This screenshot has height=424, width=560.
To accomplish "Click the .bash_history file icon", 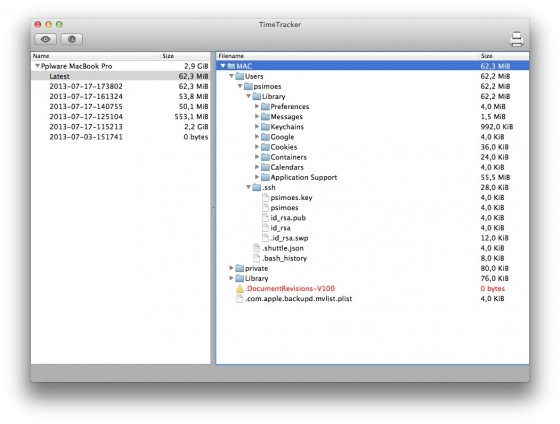I will pyautogui.click(x=257, y=258).
